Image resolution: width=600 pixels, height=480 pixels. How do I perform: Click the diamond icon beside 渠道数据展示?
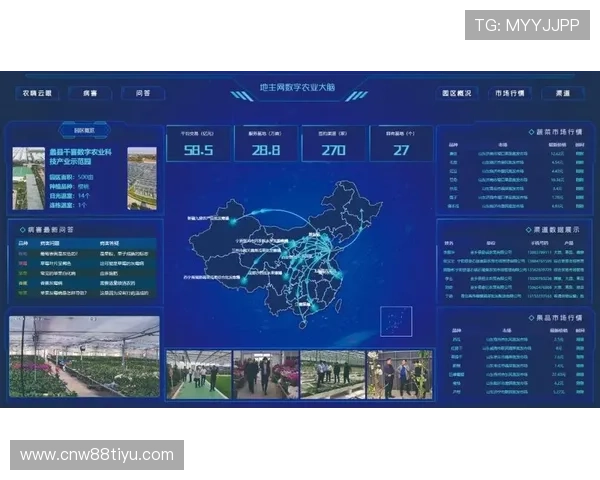(x=531, y=229)
